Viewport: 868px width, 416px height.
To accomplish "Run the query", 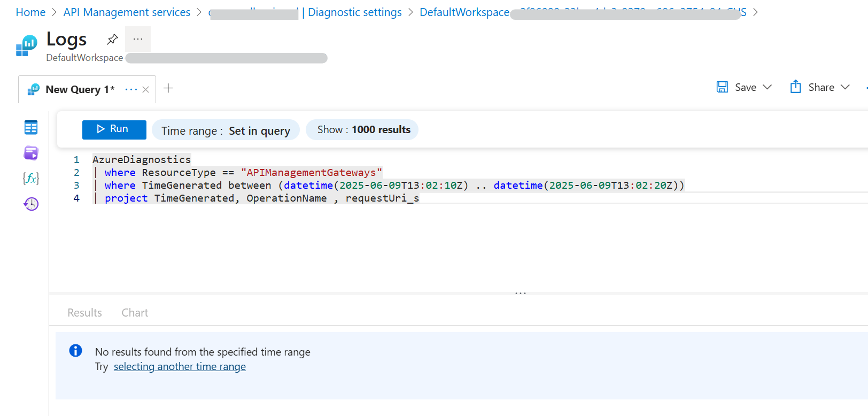I will click(114, 129).
